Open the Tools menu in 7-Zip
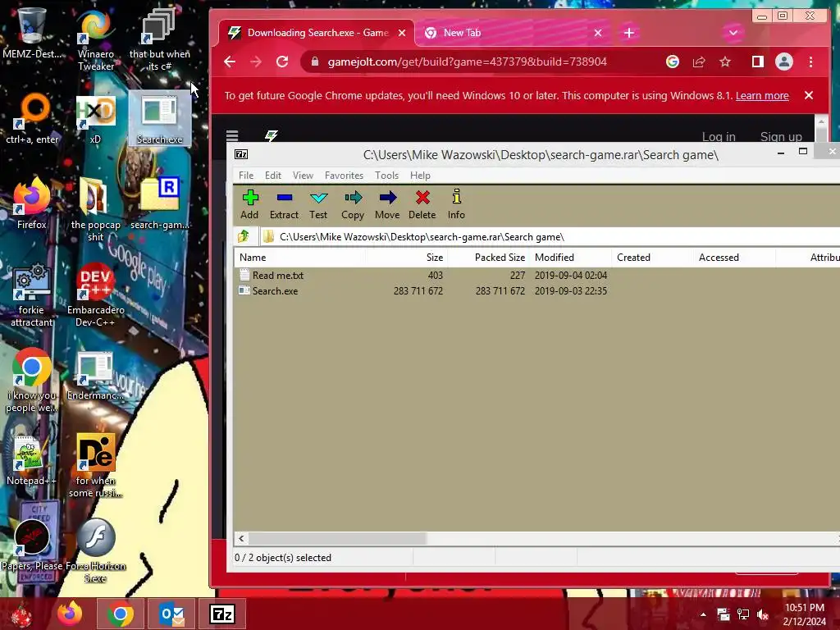The width and height of the screenshot is (840, 630). point(386,176)
